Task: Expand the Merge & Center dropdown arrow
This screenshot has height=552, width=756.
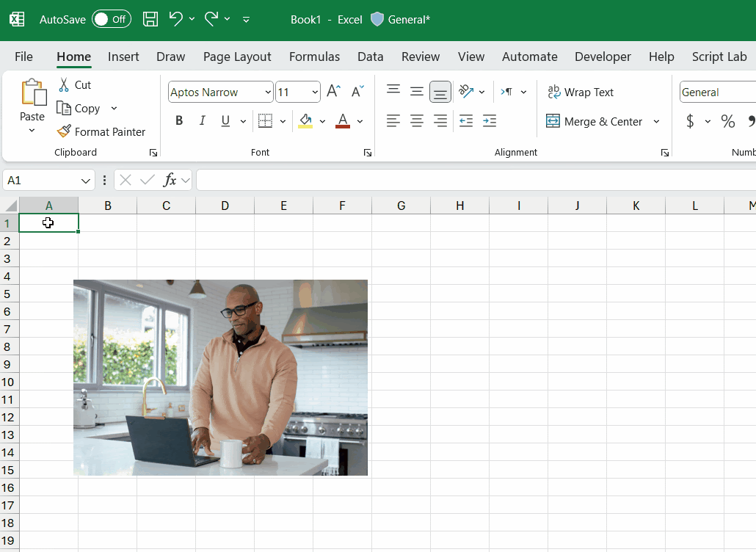Action: click(x=656, y=122)
